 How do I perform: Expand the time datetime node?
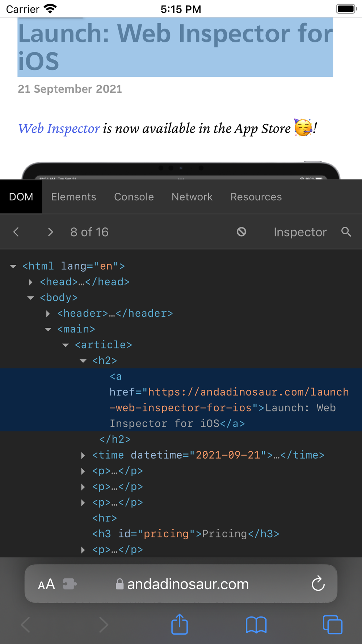(x=83, y=455)
